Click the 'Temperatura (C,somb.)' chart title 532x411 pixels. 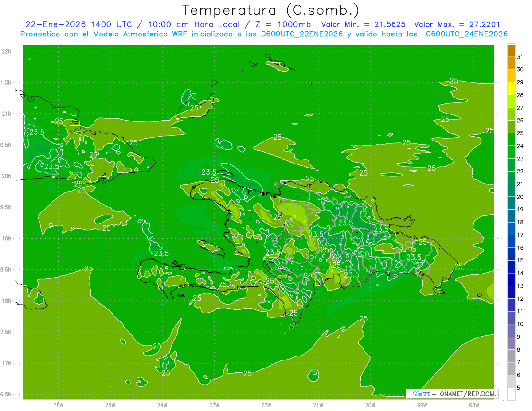[x=270, y=10]
